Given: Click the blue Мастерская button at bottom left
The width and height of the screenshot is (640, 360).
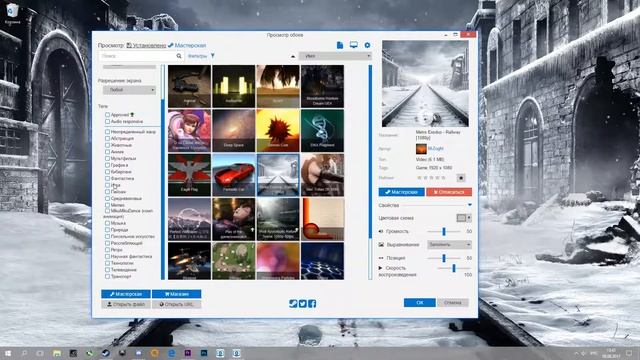Looking at the screenshot, I should pyautogui.click(x=126, y=294).
